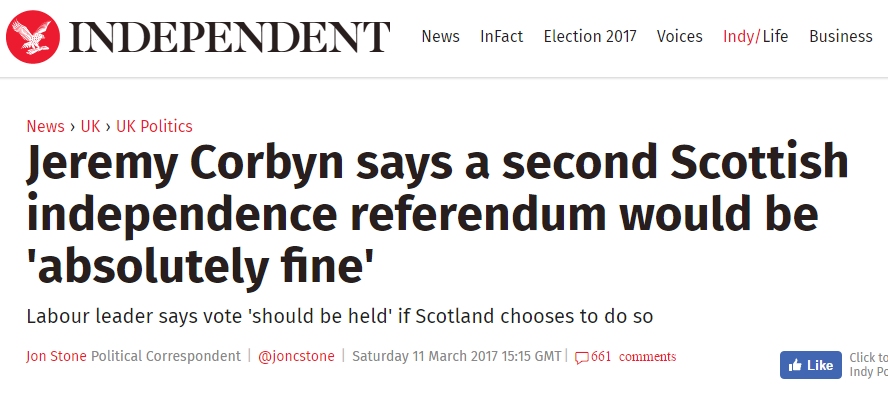Click the UK Politics breadcrumb link

click(154, 126)
